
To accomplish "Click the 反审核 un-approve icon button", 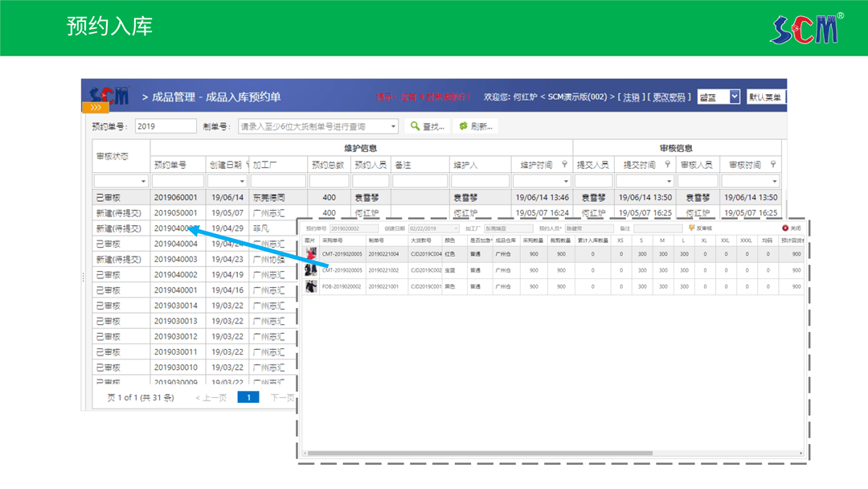I will [691, 228].
